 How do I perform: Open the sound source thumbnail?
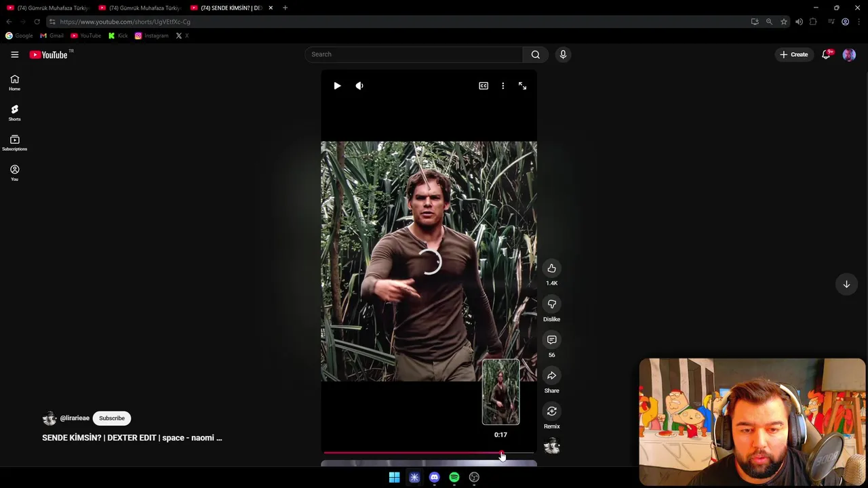552,446
